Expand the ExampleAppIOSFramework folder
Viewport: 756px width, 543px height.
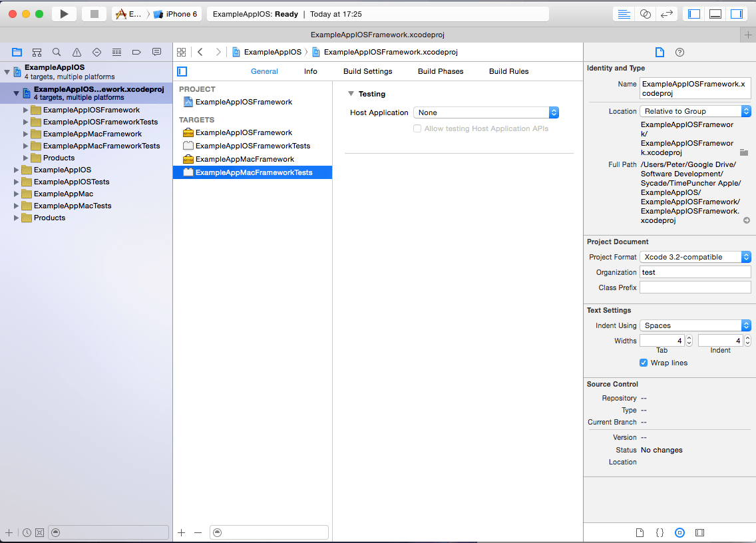(25, 110)
